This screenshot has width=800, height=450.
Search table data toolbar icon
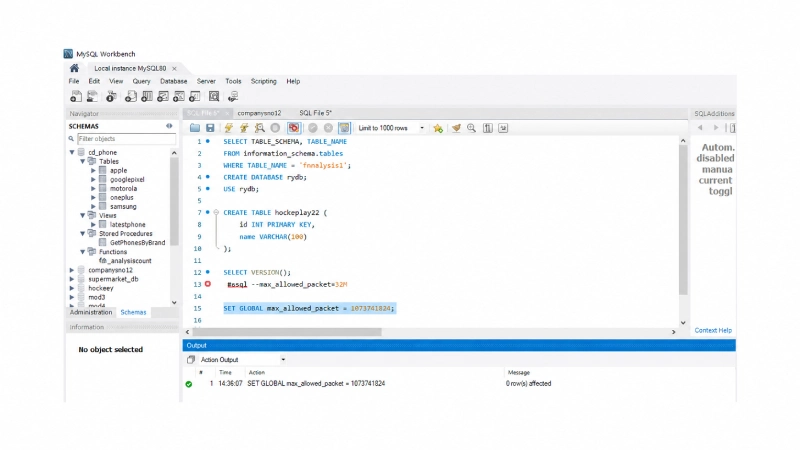214,96
